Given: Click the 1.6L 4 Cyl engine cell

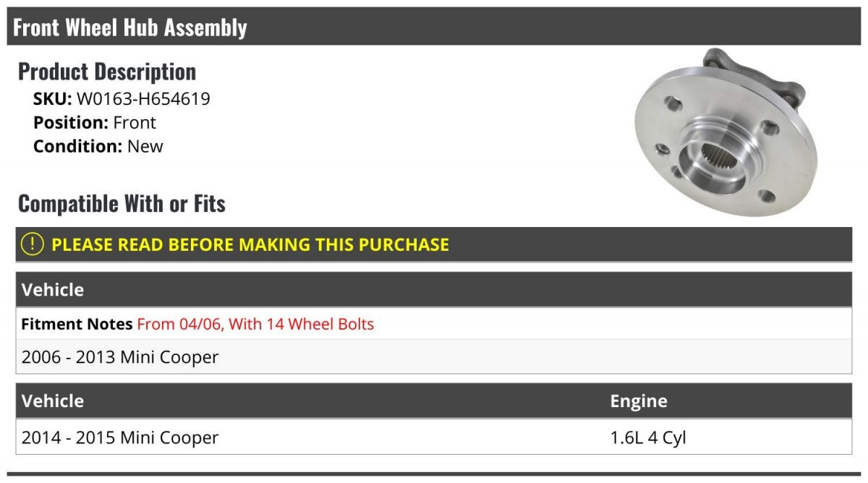Looking at the screenshot, I should (x=648, y=437).
